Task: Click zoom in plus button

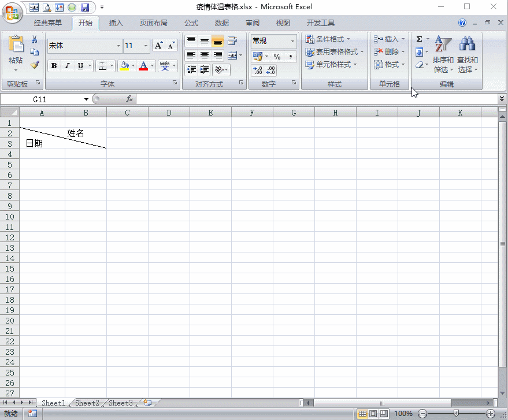Action: click(x=491, y=414)
